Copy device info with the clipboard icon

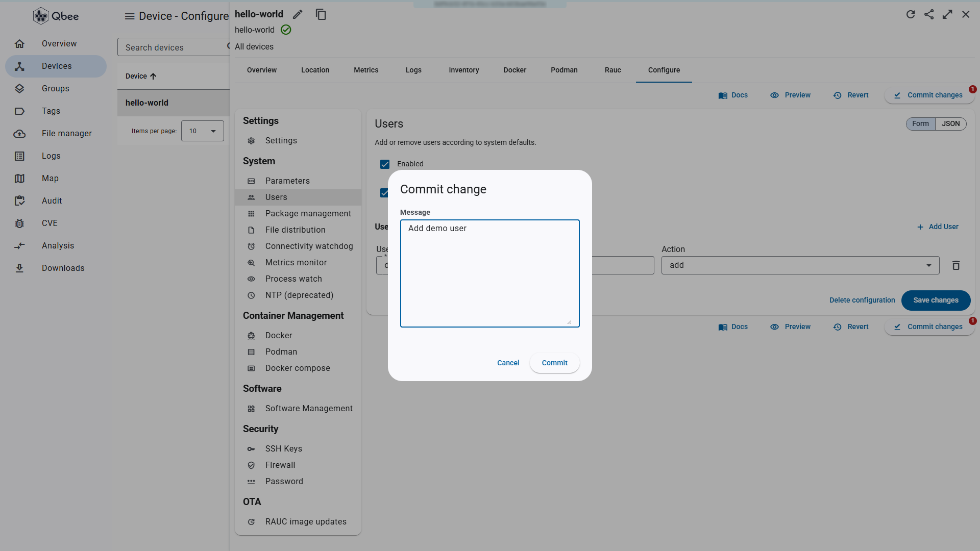pyautogui.click(x=321, y=14)
